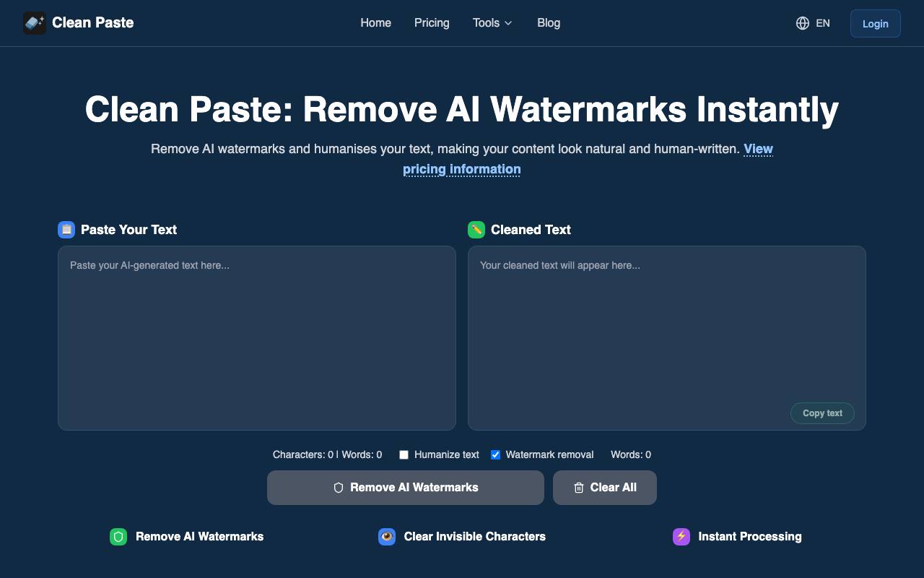Click the output Words: 0 counter on the right

point(631,454)
